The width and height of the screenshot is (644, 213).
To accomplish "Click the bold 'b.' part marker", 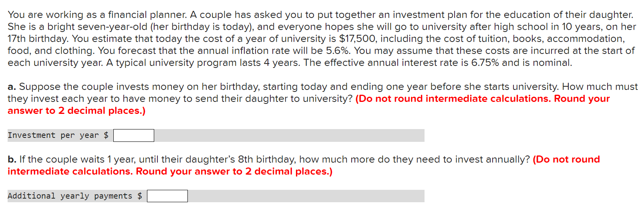I will (12, 159).
